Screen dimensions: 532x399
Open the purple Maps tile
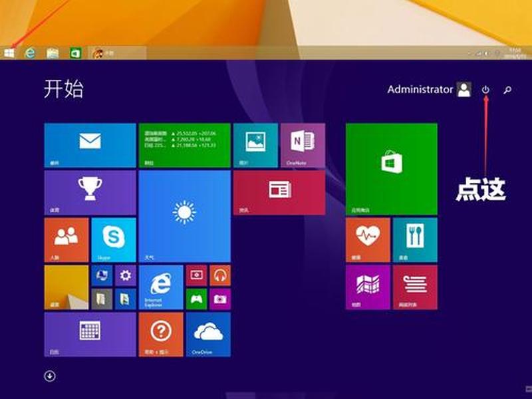click(368, 287)
